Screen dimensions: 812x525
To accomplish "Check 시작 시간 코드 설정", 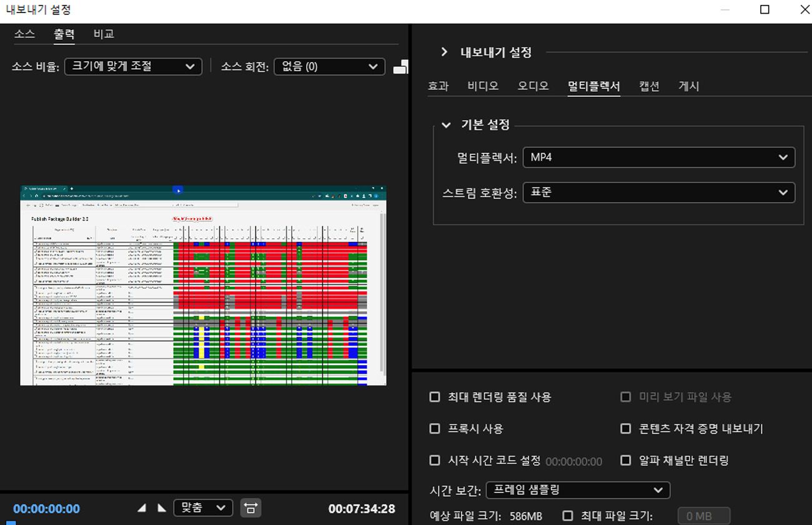I will click(435, 460).
